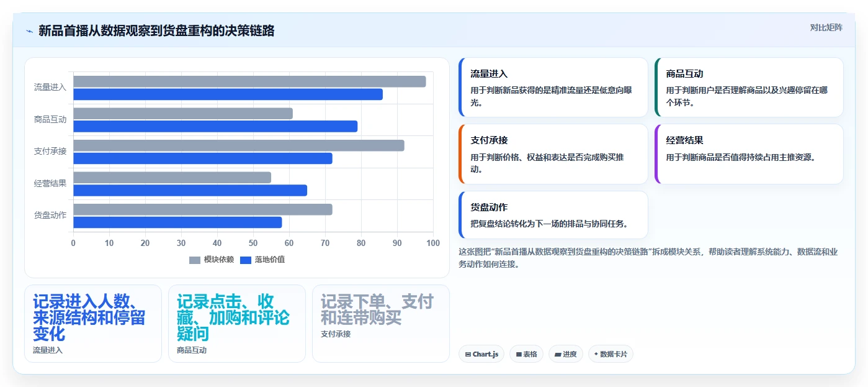The image size is (868, 387).
Task: Click the gray 模块依赖 bar for 经营结果
Action: pyautogui.click(x=172, y=178)
